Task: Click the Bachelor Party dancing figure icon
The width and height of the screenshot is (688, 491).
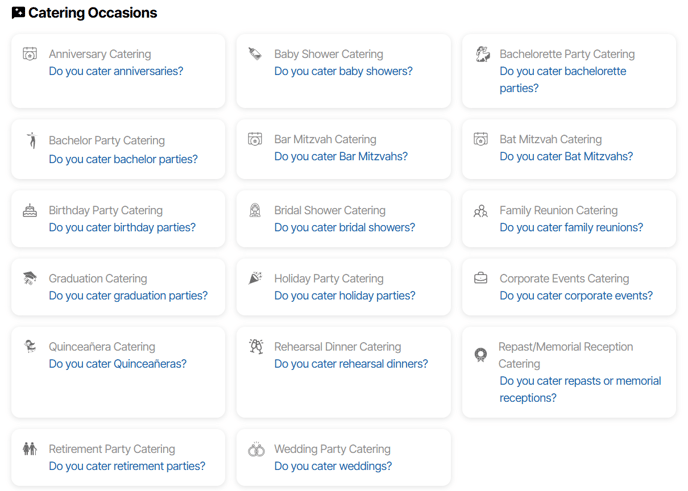Action: coord(32,140)
